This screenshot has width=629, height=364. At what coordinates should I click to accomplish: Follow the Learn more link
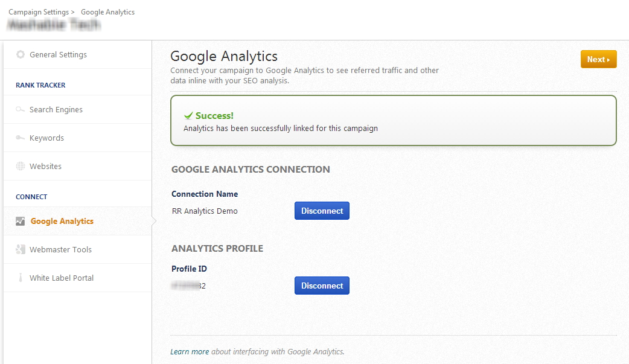pos(190,352)
